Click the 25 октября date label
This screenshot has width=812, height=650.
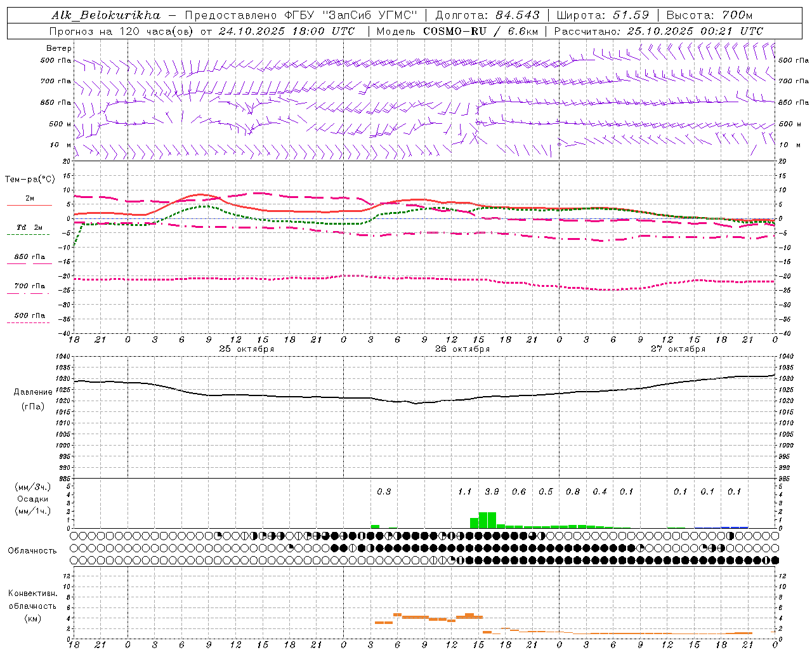coord(246,349)
